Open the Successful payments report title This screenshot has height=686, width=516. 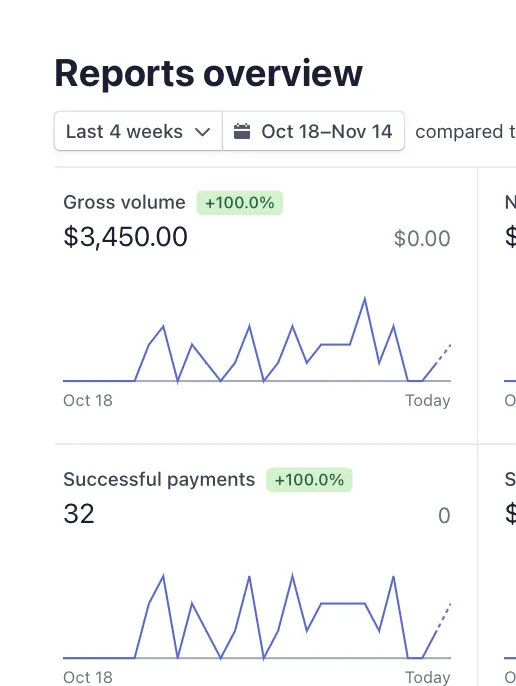click(x=159, y=480)
